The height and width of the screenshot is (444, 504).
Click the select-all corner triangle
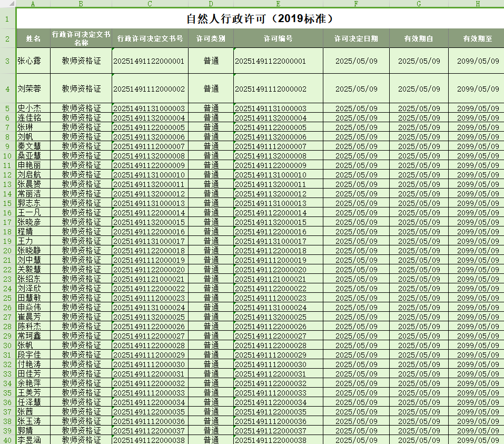point(8,4)
